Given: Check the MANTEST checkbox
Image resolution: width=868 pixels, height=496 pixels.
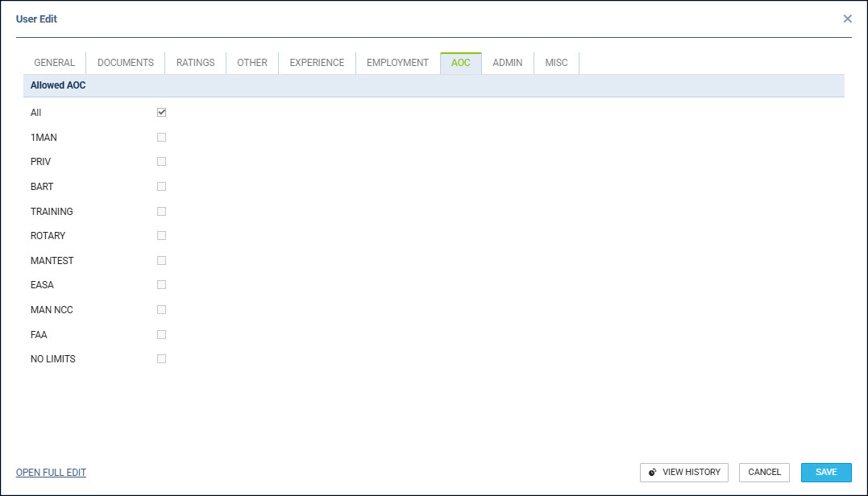Looking at the screenshot, I should pyautogui.click(x=162, y=260).
